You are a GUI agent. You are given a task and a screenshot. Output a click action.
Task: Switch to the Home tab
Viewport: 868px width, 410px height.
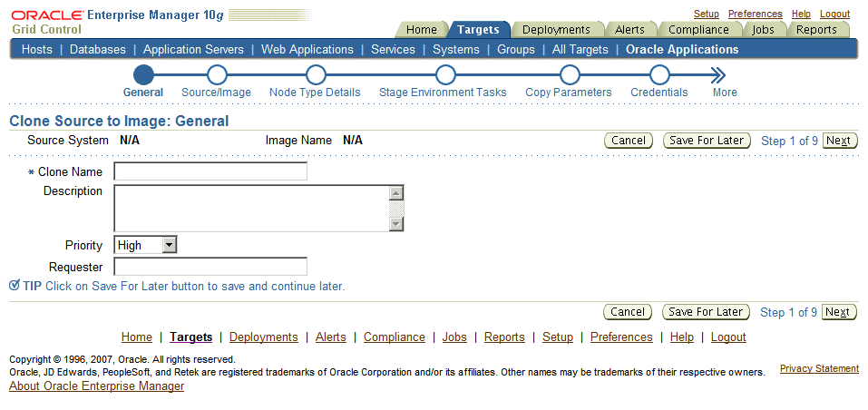point(421,30)
